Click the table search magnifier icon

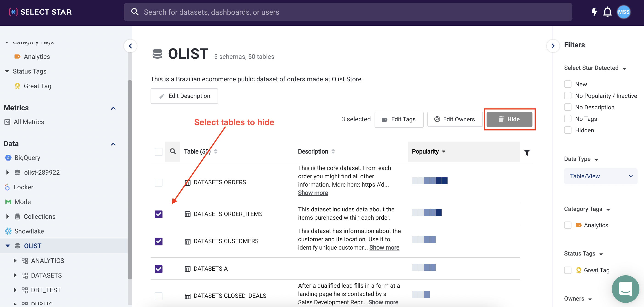coord(173,151)
